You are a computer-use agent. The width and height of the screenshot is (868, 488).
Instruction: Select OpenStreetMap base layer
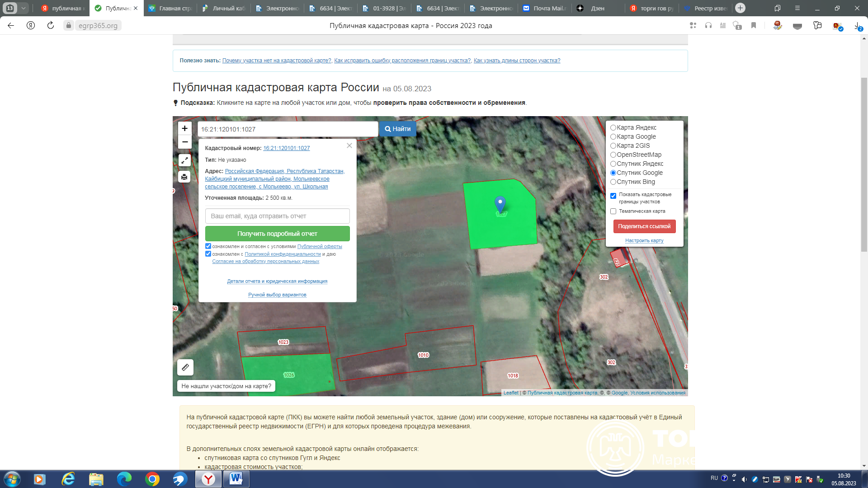pos(613,155)
